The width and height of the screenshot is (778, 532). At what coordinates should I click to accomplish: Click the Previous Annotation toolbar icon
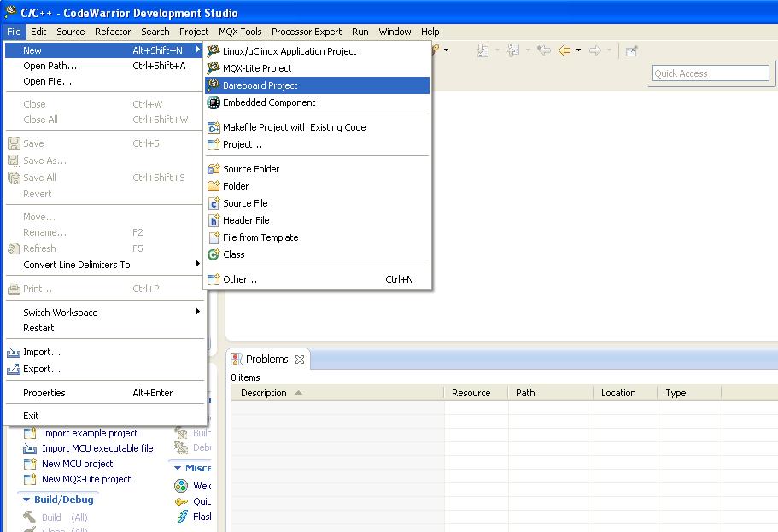(513, 50)
